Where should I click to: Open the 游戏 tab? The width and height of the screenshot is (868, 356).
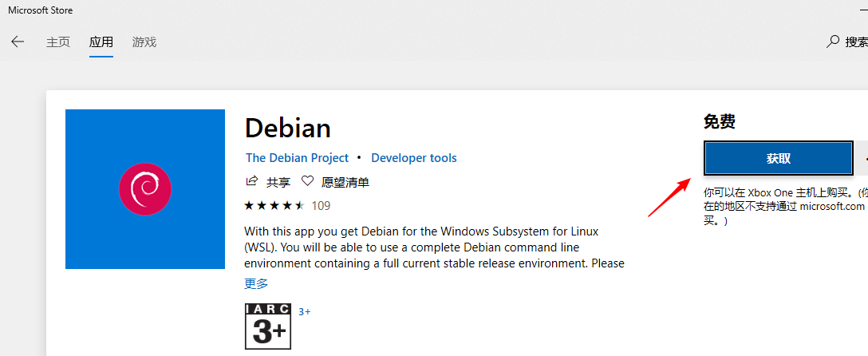coord(144,42)
